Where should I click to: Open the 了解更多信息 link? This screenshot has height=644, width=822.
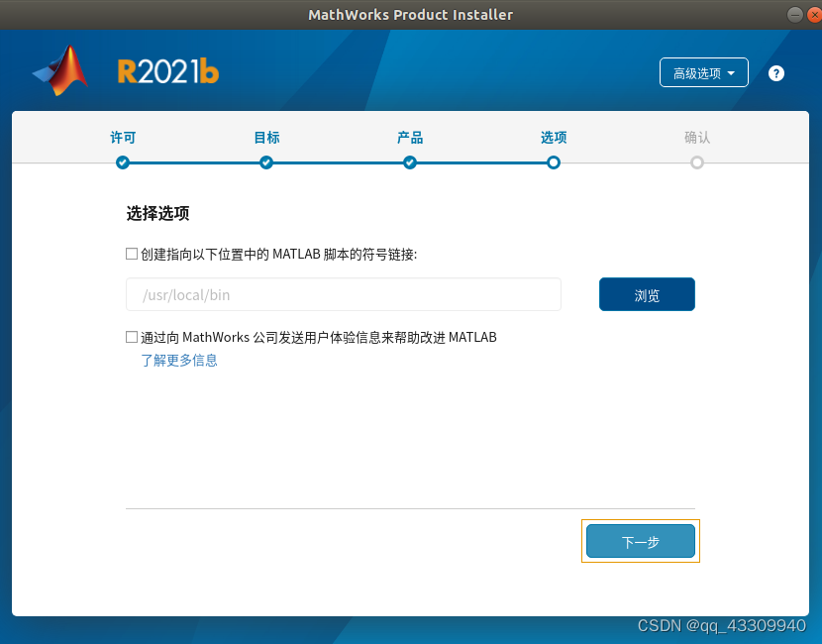click(x=179, y=361)
